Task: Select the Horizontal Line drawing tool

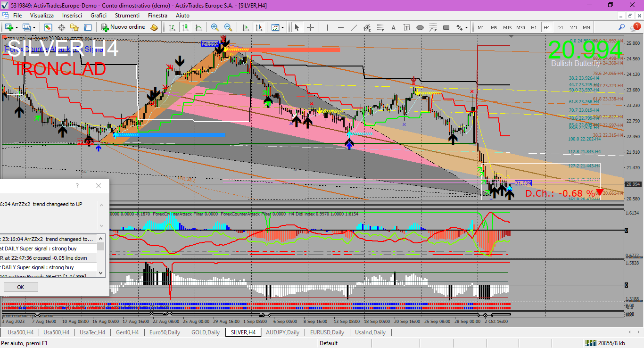Action: point(341,27)
